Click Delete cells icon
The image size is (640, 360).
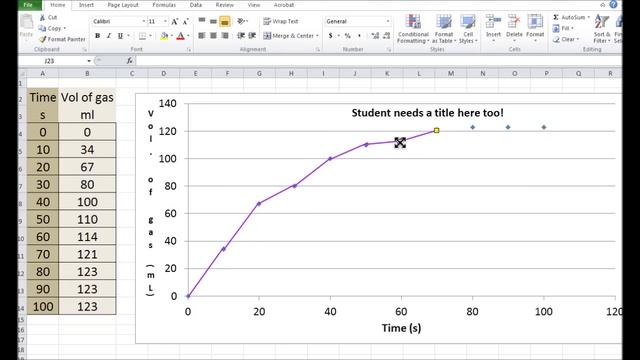[514, 22]
